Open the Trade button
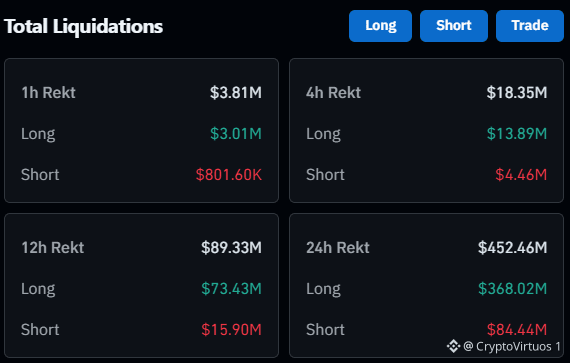This screenshot has height=363, width=570. [x=530, y=26]
